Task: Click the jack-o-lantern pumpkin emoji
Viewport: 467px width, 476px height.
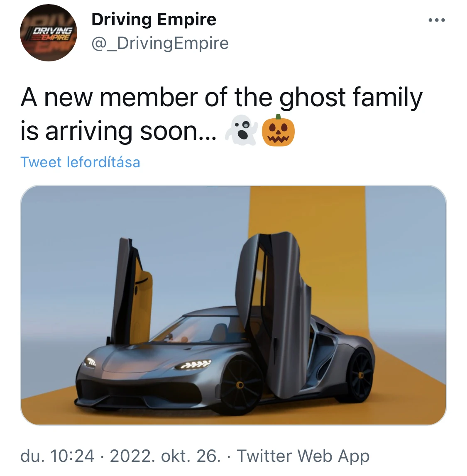Action: (x=278, y=130)
